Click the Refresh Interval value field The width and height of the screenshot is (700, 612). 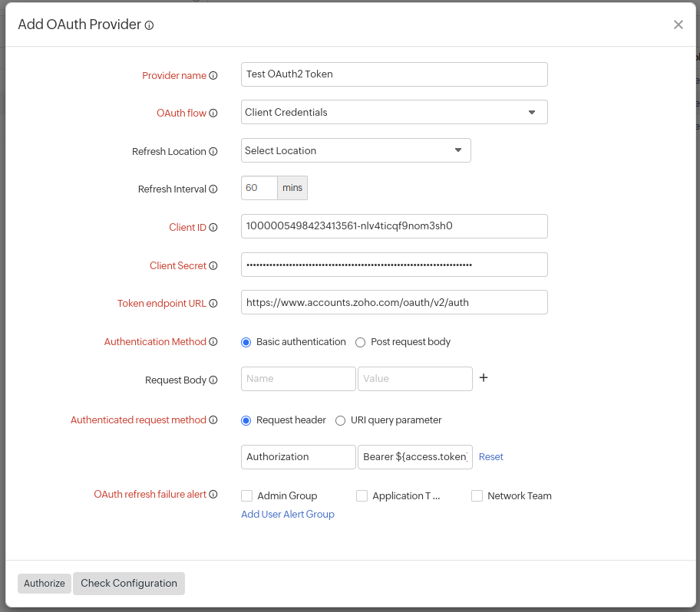(x=259, y=187)
